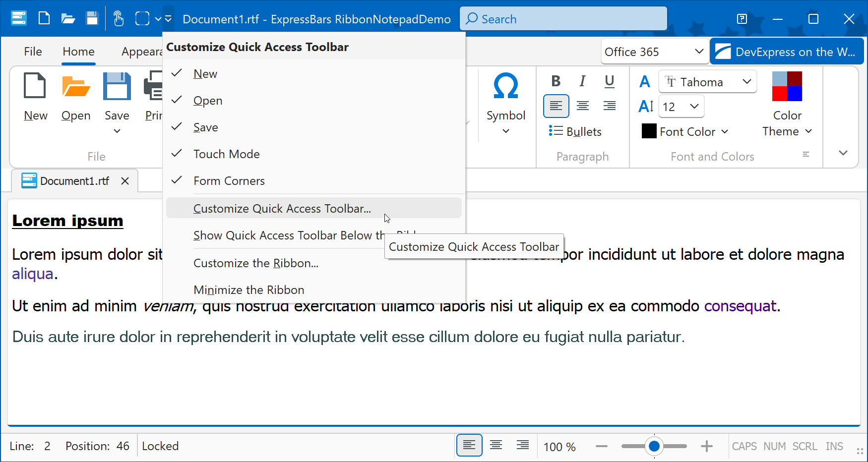This screenshot has width=868, height=462.
Task: Click the DevExpress on the Web button
Action: pyautogui.click(x=787, y=51)
